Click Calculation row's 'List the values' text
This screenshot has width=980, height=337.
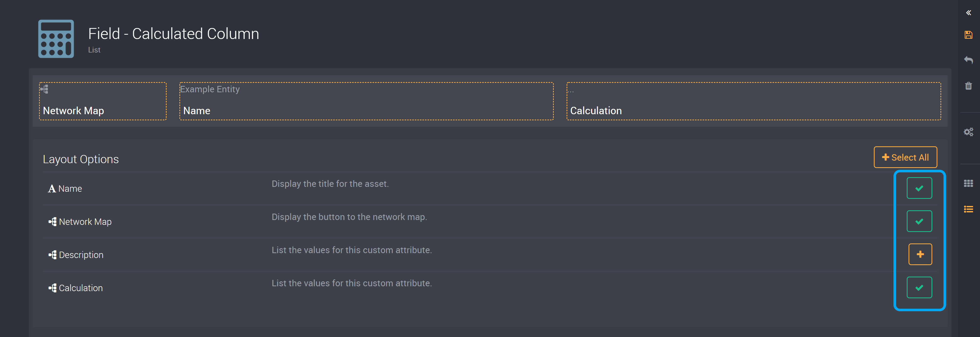tap(351, 283)
